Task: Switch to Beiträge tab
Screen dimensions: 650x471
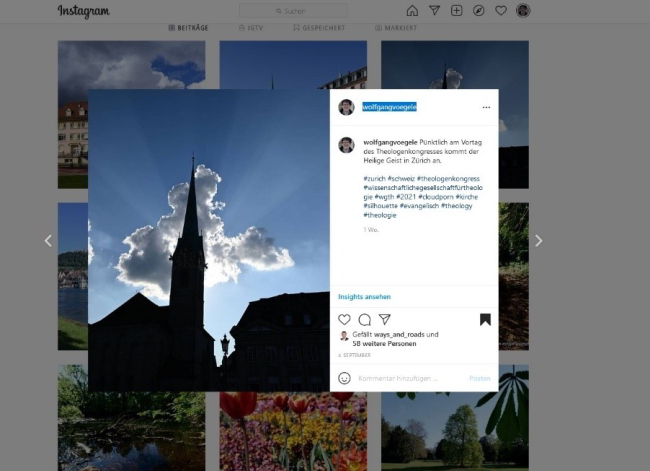Action: coord(189,28)
